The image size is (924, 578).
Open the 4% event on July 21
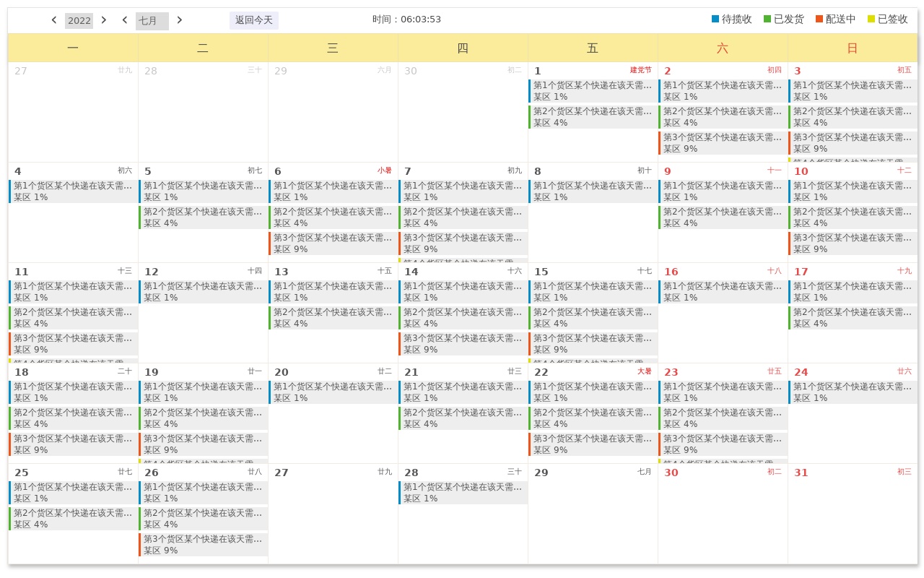[463, 418]
